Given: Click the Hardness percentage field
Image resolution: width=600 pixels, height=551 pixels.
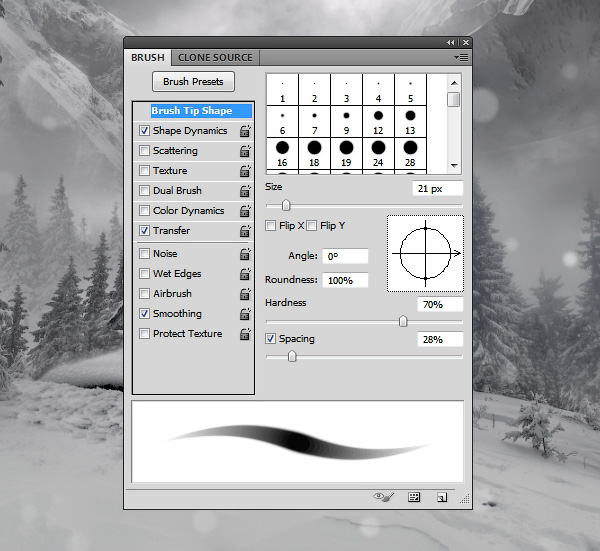Looking at the screenshot, I should pyautogui.click(x=440, y=305).
